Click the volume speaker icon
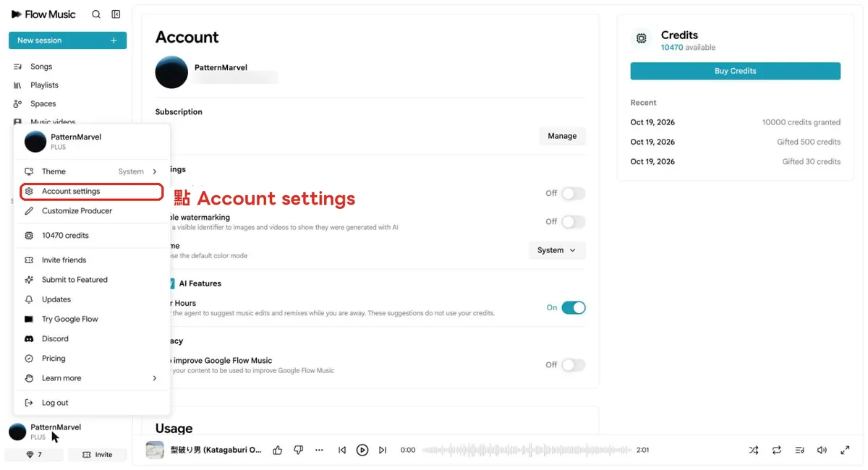Image resolution: width=868 pixels, height=470 pixels. [x=822, y=450]
